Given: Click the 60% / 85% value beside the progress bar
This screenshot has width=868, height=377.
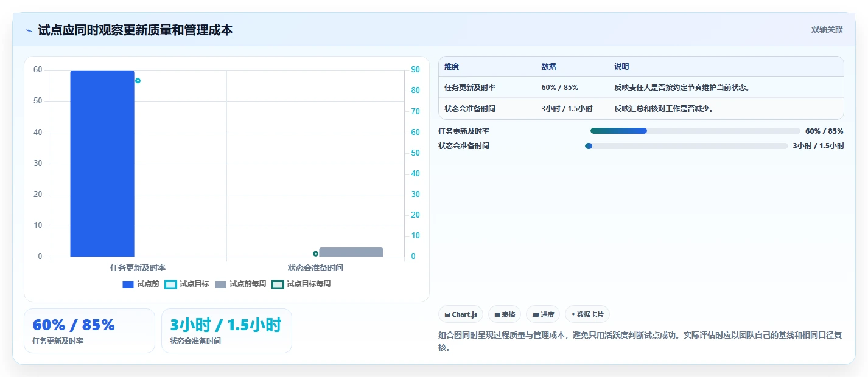Looking at the screenshot, I should [x=824, y=131].
